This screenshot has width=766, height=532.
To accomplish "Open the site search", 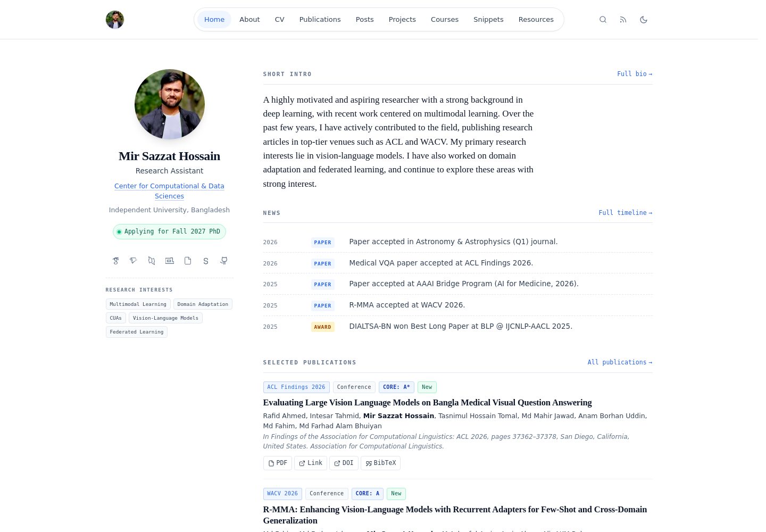I will (603, 20).
